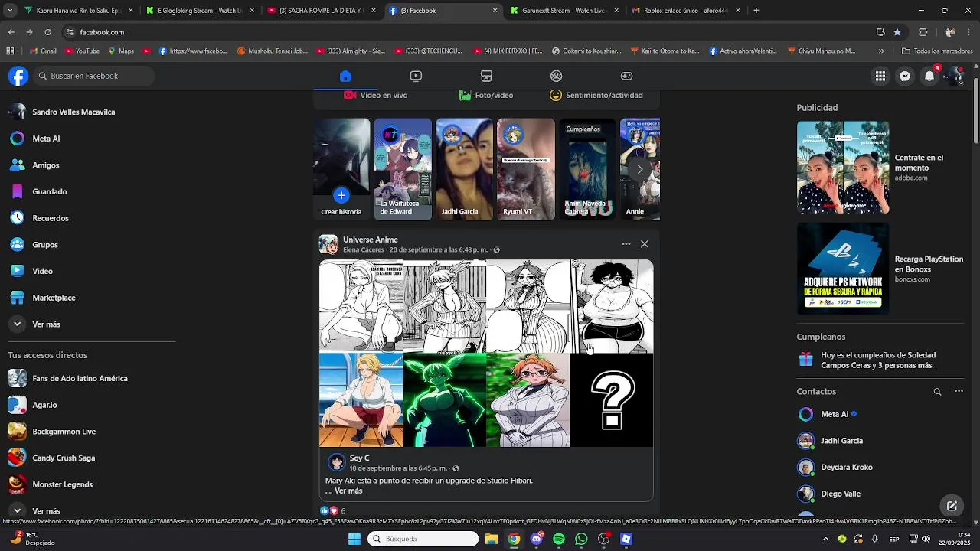The image size is (980, 551).
Task: Click the Windows taskbar Búsqueda box
Action: pos(423,539)
